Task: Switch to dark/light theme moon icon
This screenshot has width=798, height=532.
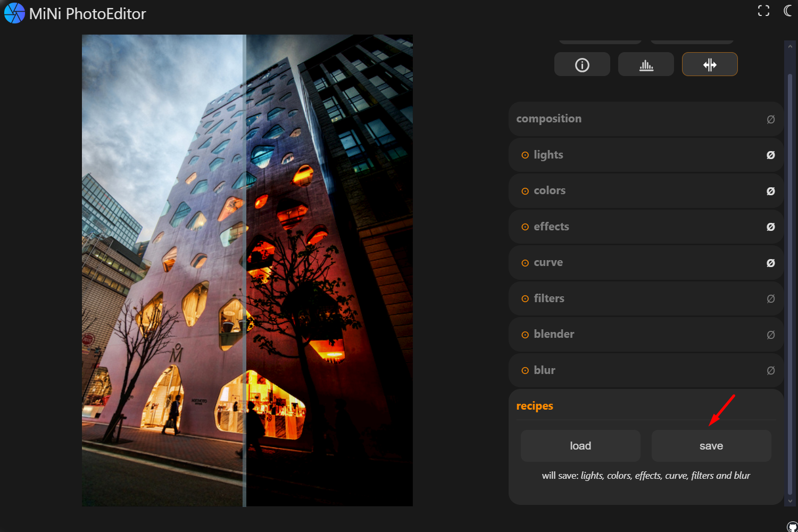Action: click(x=788, y=11)
